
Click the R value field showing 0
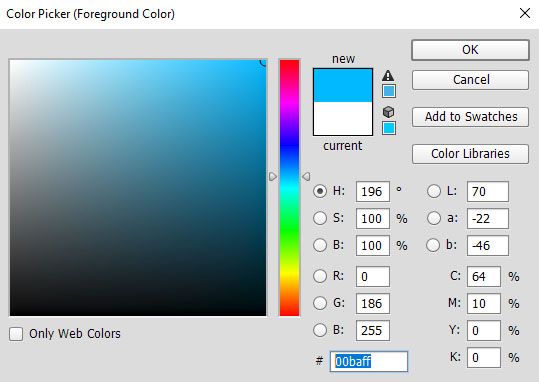(373, 276)
